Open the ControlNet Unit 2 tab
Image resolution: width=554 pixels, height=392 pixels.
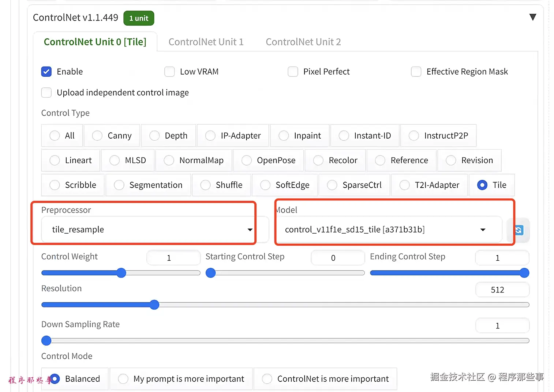[303, 42]
